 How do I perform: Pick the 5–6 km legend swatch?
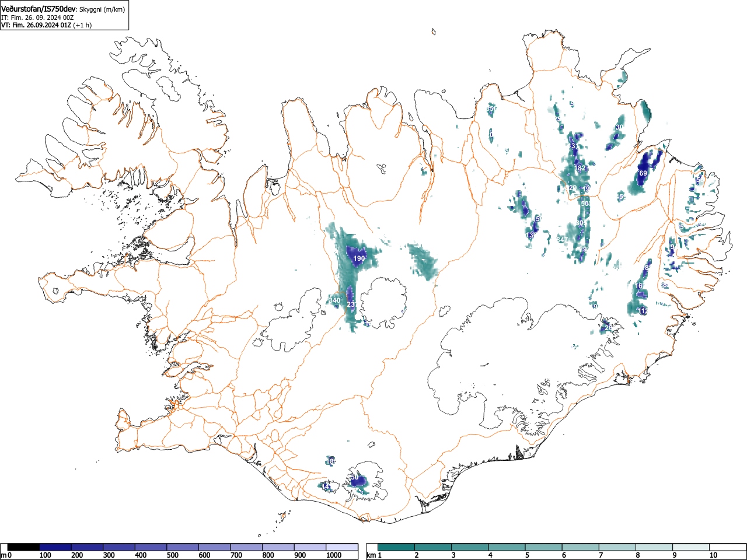click(x=544, y=547)
